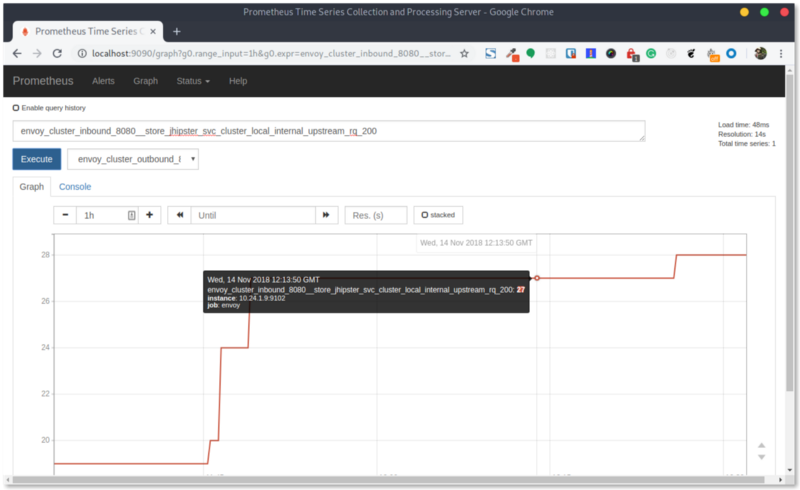
Task: Click the 'Resolution: 14s' text
Action: click(742, 134)
